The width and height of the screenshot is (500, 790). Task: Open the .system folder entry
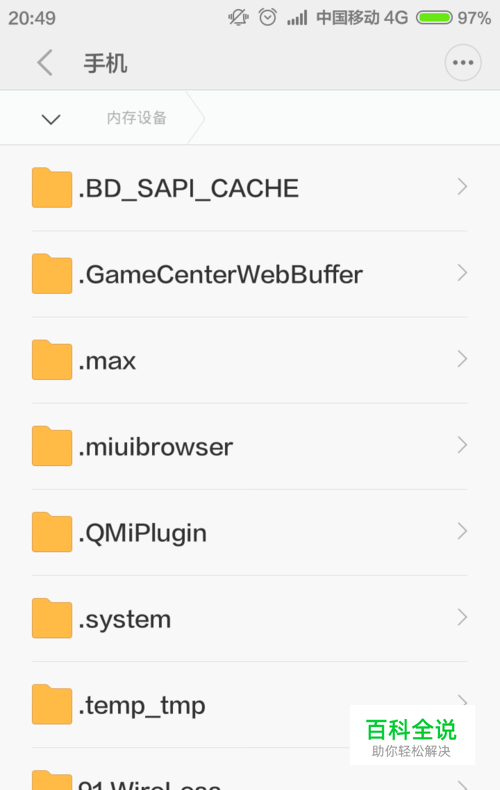pos(249,618)
